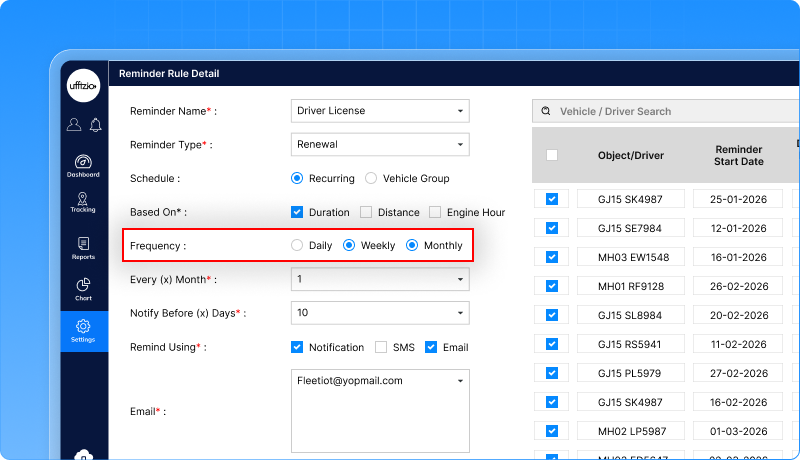The width and height of the screenshot is (800, 460).
Task: Open Reports in the sidebar
Action: (x=83, y=248)
